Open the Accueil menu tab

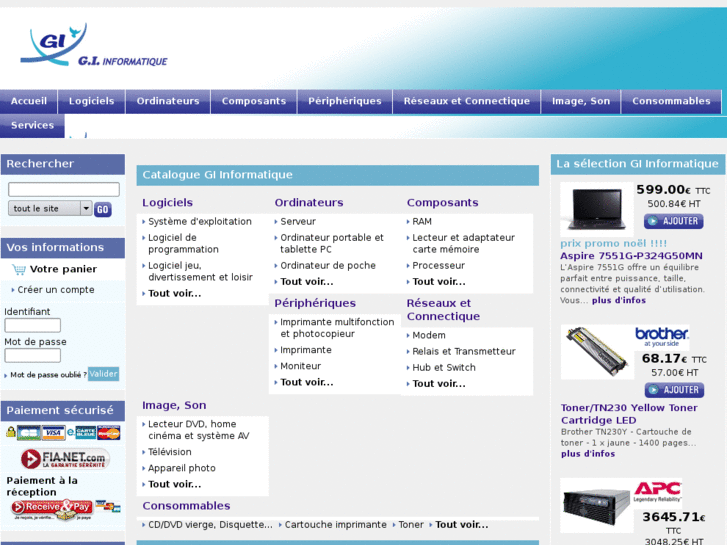(x=29, y=101)
